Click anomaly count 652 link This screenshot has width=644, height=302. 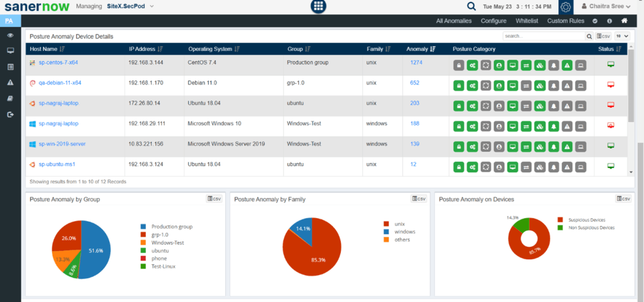pyautogui.click(x=414, y=83)
